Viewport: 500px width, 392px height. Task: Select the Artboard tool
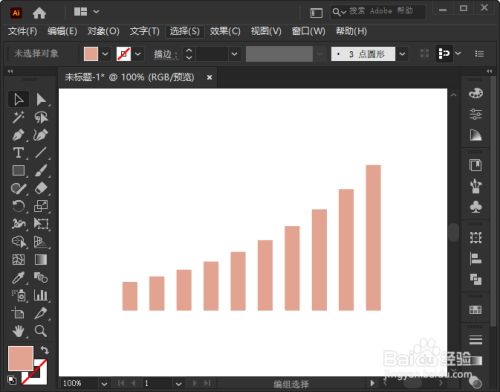point(18,313)
